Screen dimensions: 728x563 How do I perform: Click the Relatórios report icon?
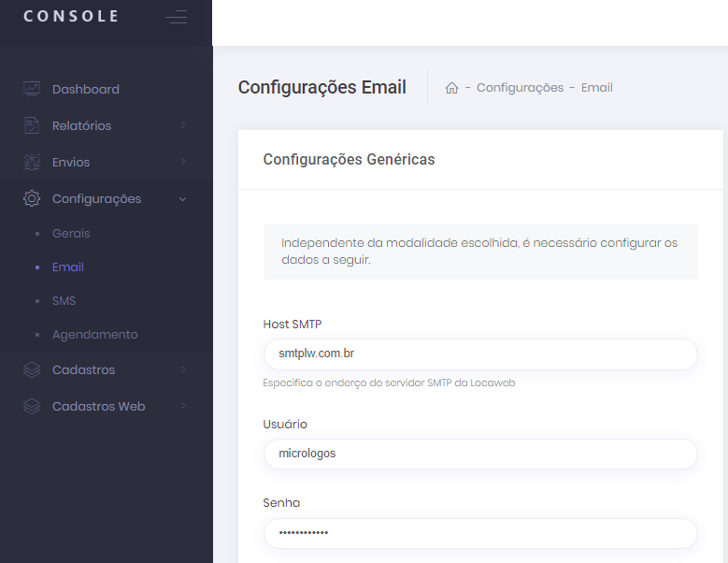(32, 125)
